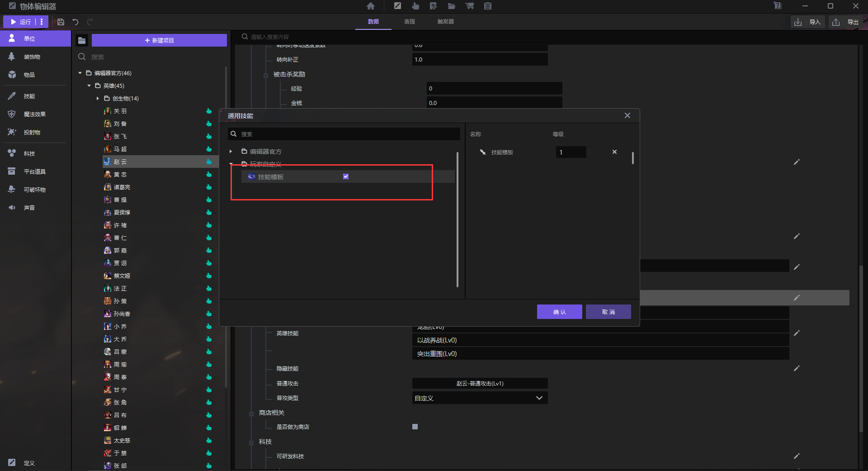Open the clipboard list icon in top toolbar
Screen dimensions: 868x471
(x=488, y=6)
